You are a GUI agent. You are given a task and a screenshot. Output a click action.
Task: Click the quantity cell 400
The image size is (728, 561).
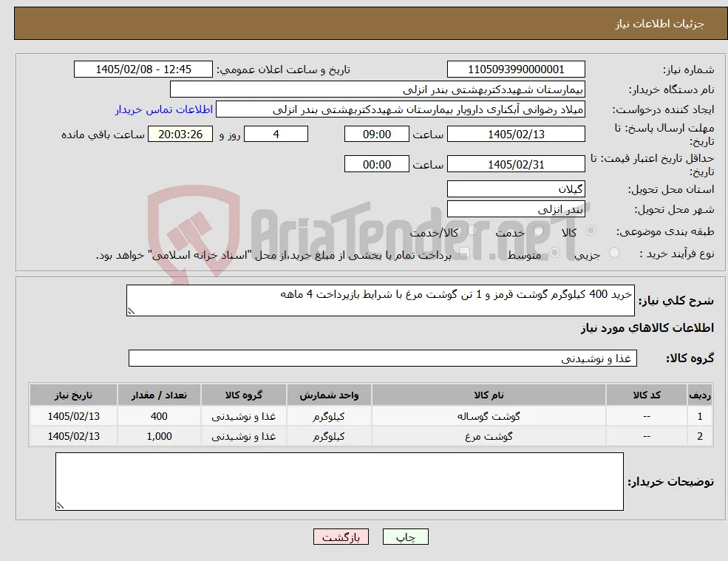tap(159, 416)
